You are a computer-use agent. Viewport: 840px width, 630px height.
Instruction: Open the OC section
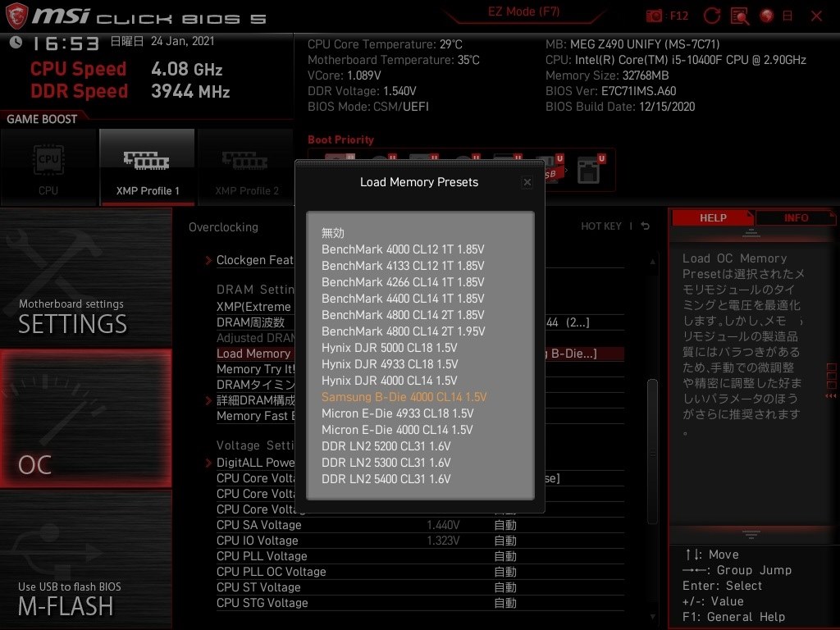(x=85, y=418)
